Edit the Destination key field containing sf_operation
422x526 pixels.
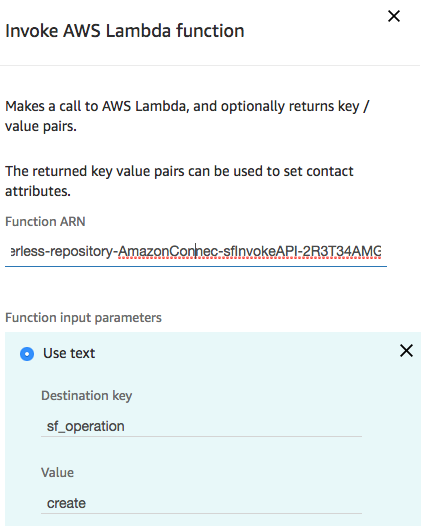(x=201, y=427)
